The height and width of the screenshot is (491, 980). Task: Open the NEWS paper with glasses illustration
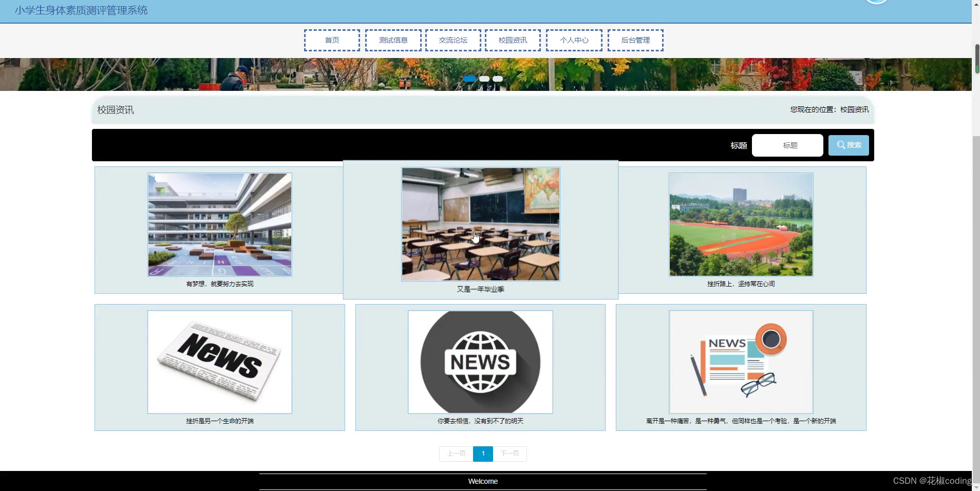click(x=741, y=362)
